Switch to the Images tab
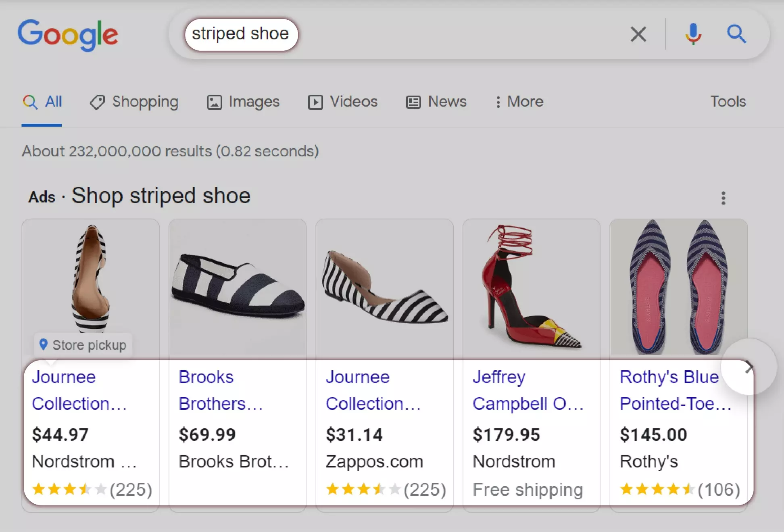This screenshot has height=532, width=784. tap(243, 102)
